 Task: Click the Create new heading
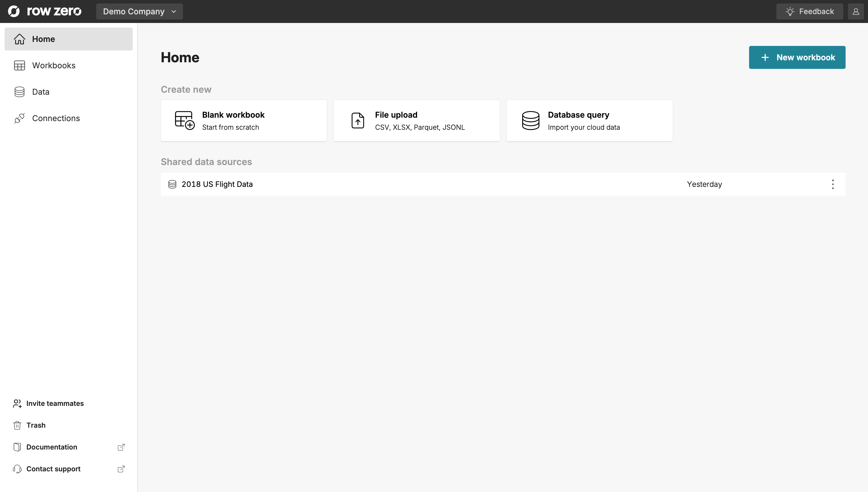[x=186, y=89]
